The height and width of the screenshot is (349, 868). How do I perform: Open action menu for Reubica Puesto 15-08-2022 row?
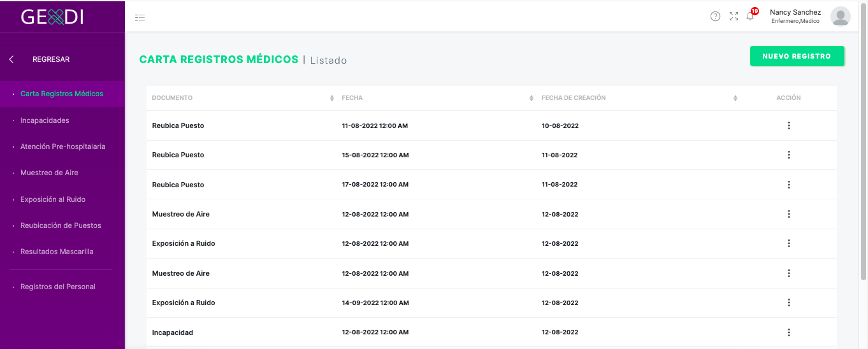tap(788, 155)
